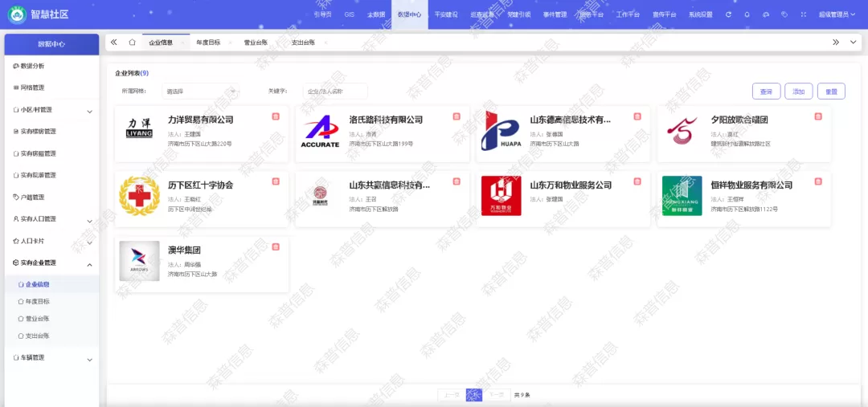The width and height of the screenshot is (868, 407).
Task: Click the 上一页 pagination button
Action: pyautogui.click(x=451, y=395)
